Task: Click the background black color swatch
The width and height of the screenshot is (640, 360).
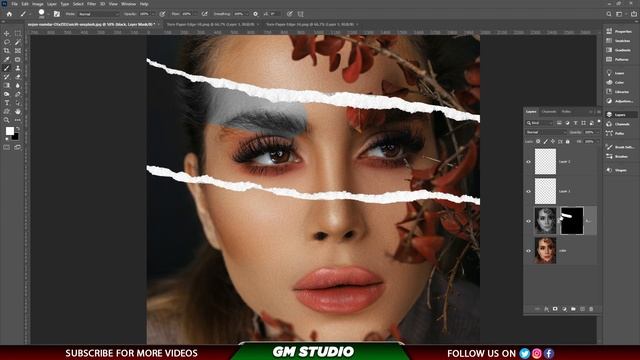Action: [16, 137]
